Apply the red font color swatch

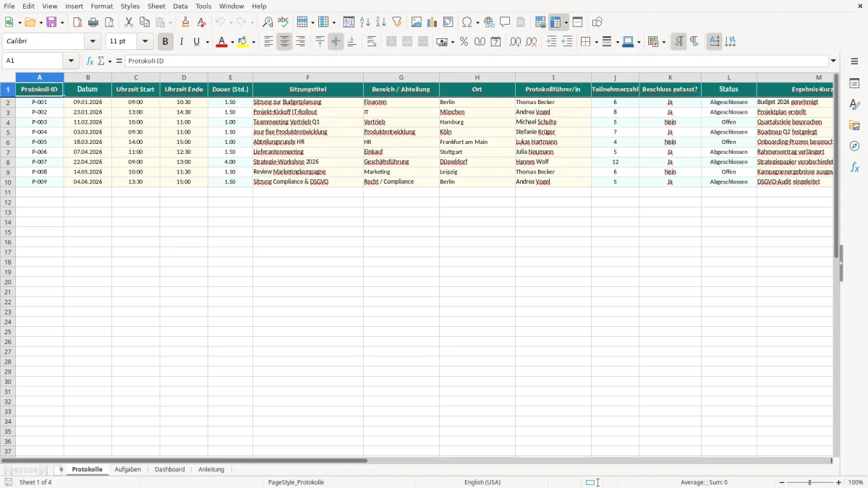(x=221, y=42)
